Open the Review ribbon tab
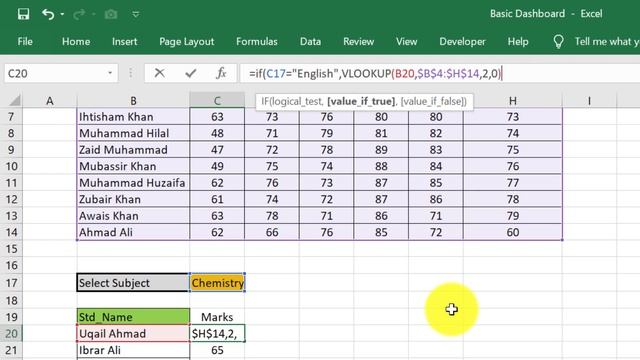Screen dimensions: 640x360 pos(358,41)
